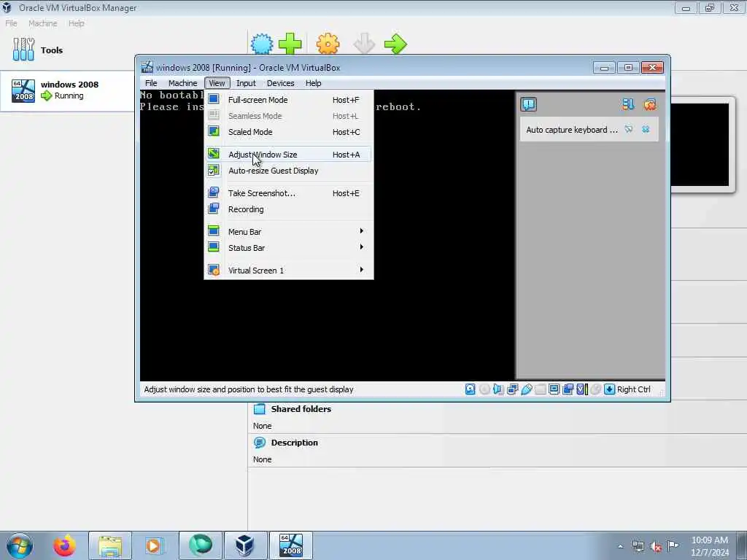The height and width of the screenshot is (560, 747).
Task: Click the muted volume tray icon
Action: tap(656, 547)
